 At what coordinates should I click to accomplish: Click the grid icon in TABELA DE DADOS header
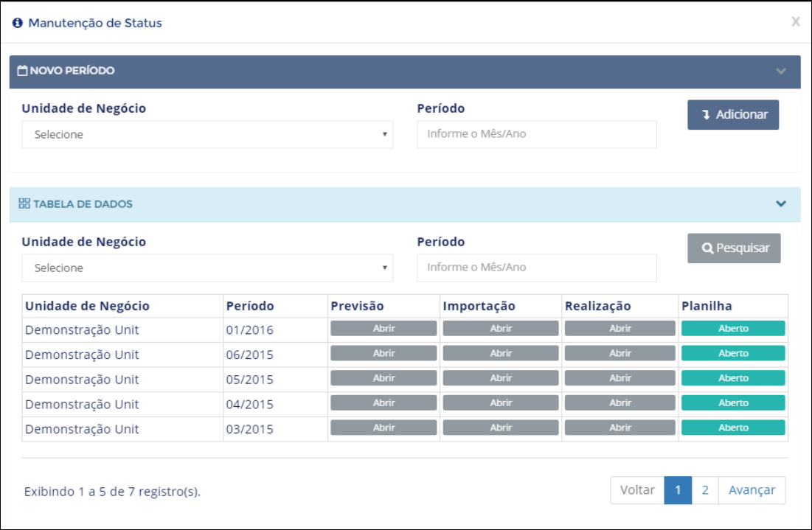click(24, 203)
